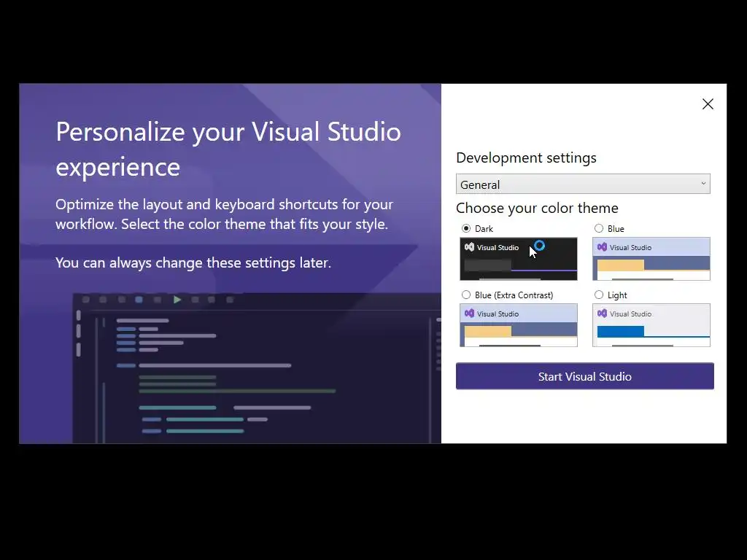Screen dimensions: 747x560
Task: Select the Blue theme radio button
Action: click(x=599, y=228)
